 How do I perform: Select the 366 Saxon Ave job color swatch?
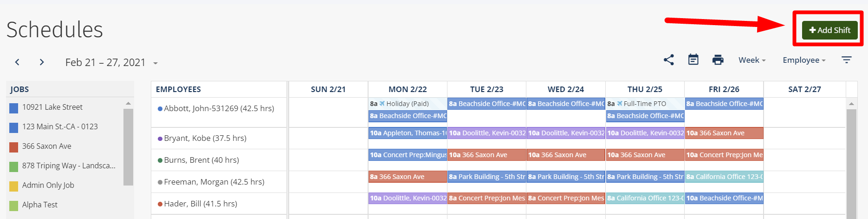tap(14, 147)
